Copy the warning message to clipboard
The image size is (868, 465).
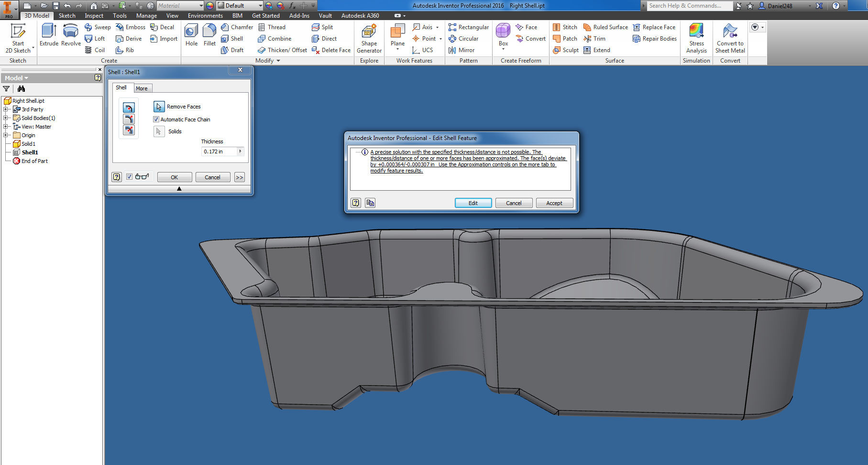370,203
